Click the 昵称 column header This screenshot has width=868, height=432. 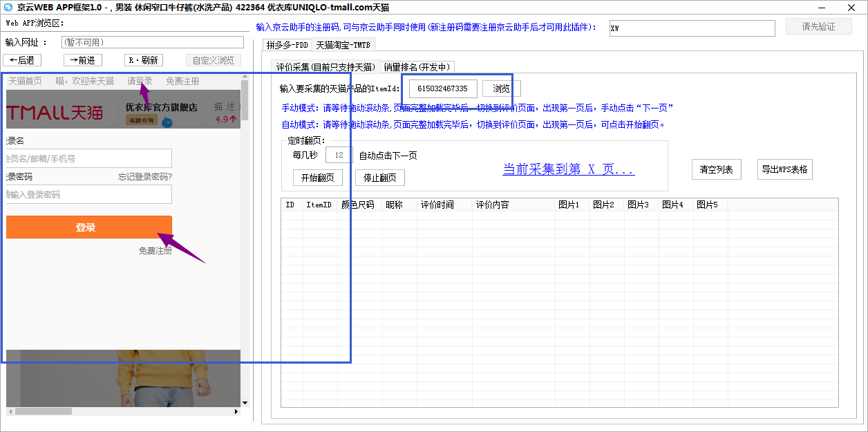coord(399,205)
